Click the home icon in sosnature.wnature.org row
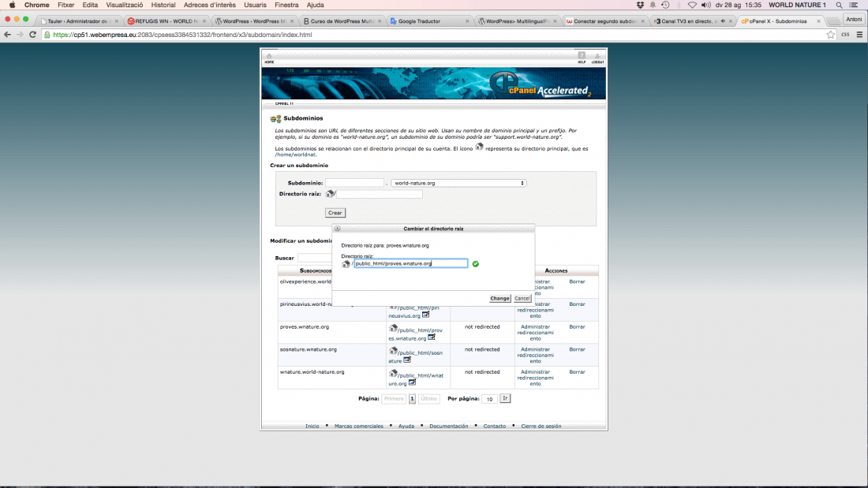868x488 pixels. tap(393, 351)
